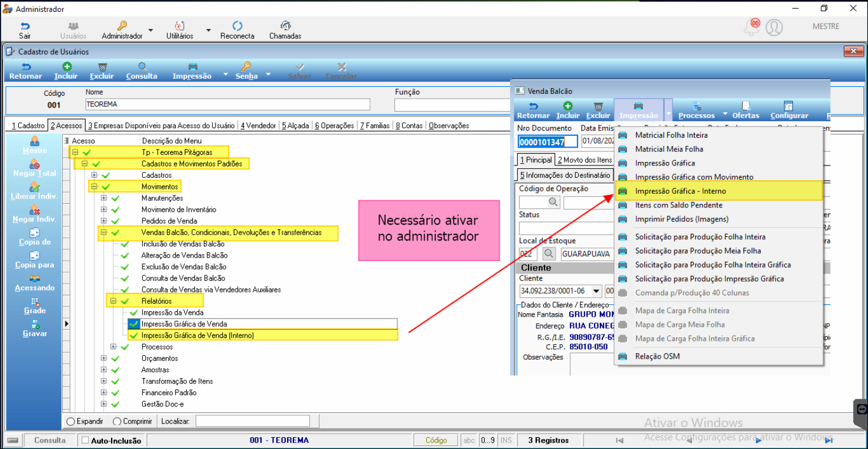Open the Impressão dropdown arrow in Cadastro de Usuários
The width and height of the screenshot is (868, 449).
[226, 75]
